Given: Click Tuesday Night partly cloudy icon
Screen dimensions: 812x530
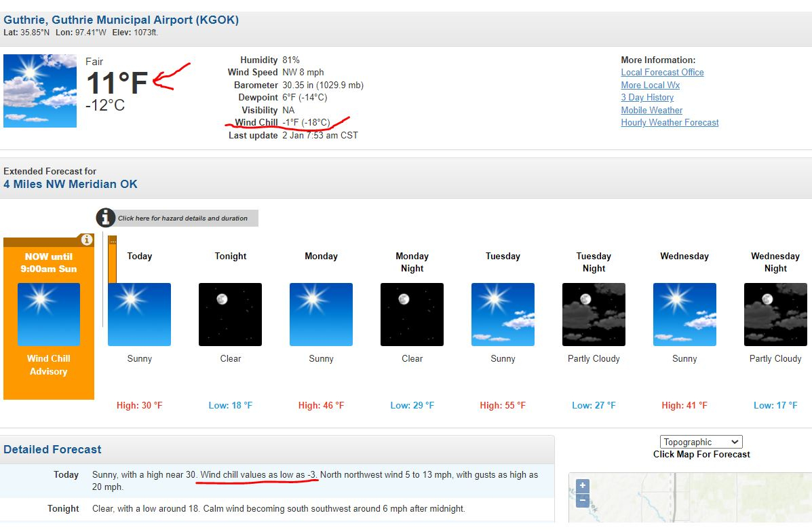Looking at the screenshot, I should (594, 314).
